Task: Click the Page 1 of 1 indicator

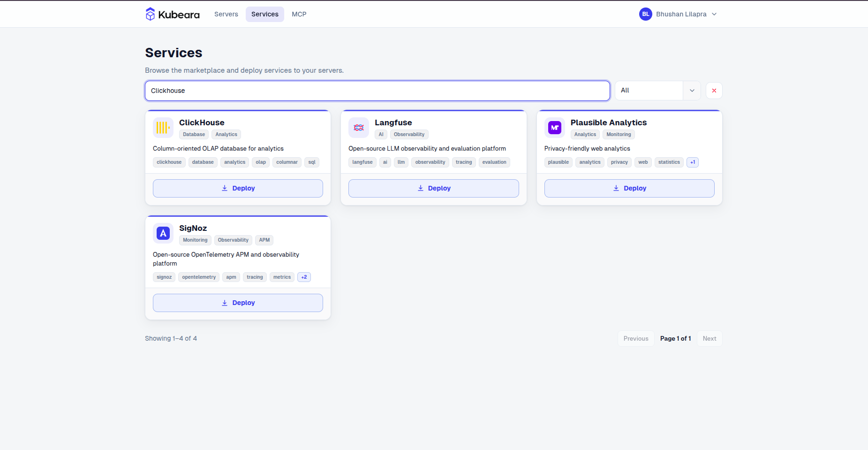Action: pyautogui.click(x=676, y=338)
